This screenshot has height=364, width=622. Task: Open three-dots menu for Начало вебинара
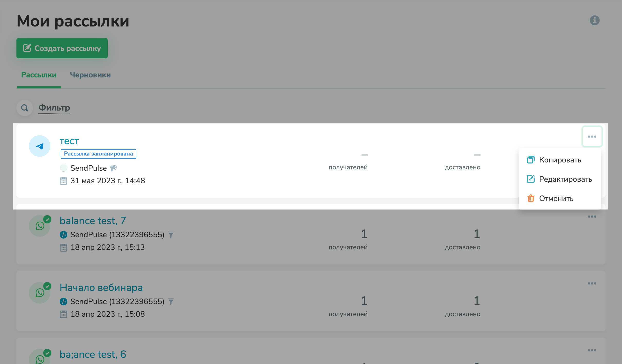point(592,283)
